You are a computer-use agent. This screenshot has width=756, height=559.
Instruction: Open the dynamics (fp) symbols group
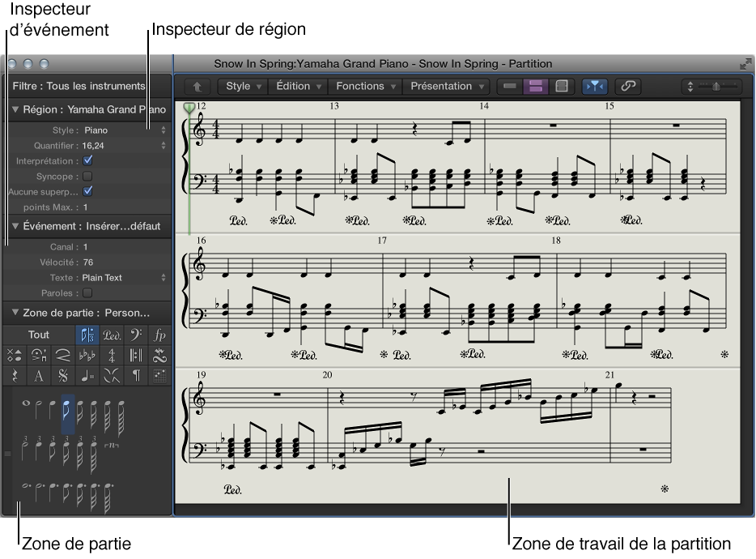coord(159,335)
